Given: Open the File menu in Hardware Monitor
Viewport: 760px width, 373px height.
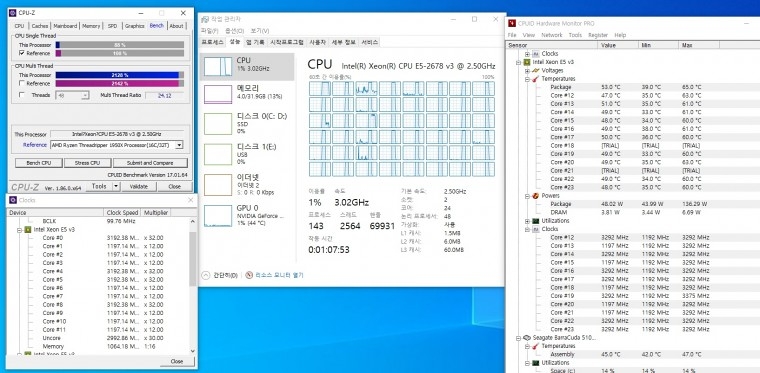Looking at the screenshot, I should tap(512, 35).
